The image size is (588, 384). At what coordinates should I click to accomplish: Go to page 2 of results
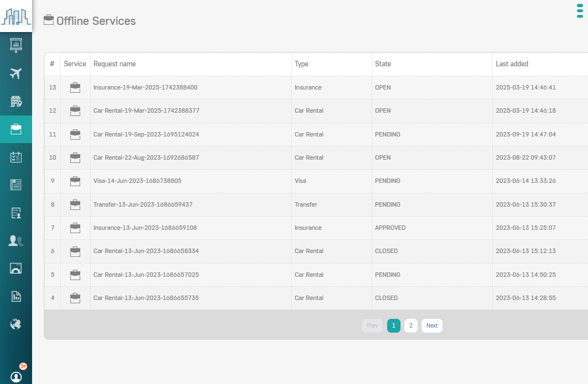(x=410, y=326)
